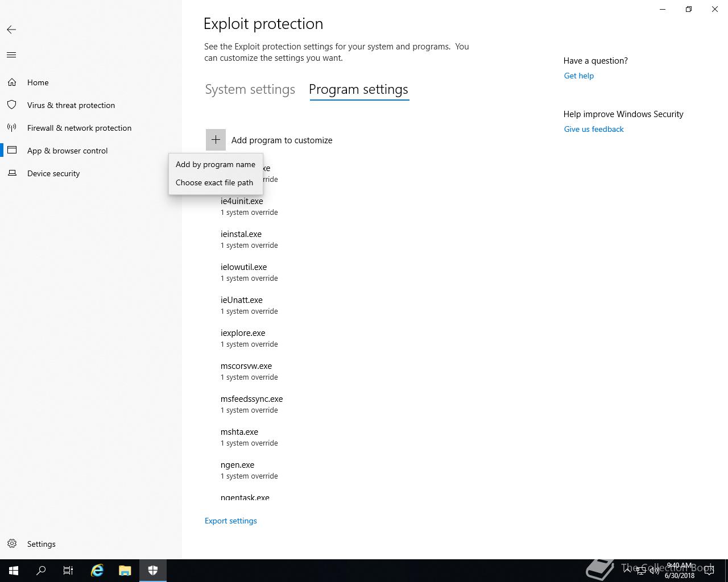This screenshot has height=582, width=728.
Task: Restore down the window
Action: [x=689, y=9]
